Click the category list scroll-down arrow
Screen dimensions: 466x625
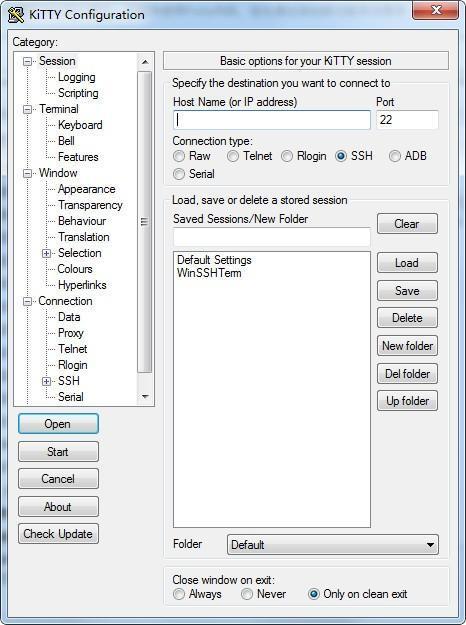145,397
